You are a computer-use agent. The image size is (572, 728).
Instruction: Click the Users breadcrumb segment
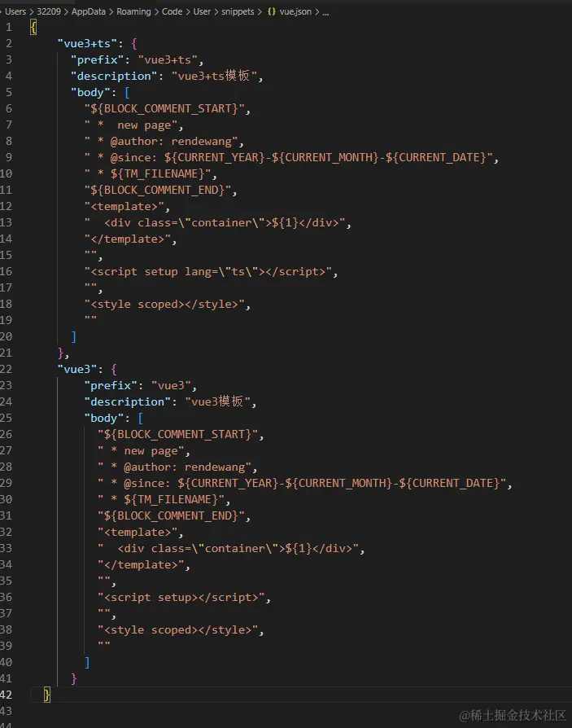pos(15,11)
